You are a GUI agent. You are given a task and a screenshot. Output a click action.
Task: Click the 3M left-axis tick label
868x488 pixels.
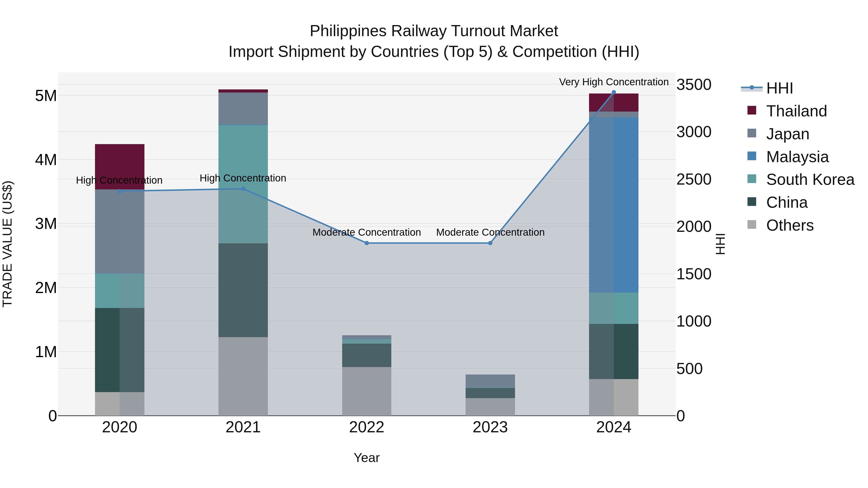pyautogui.click(x=46, y=224)
